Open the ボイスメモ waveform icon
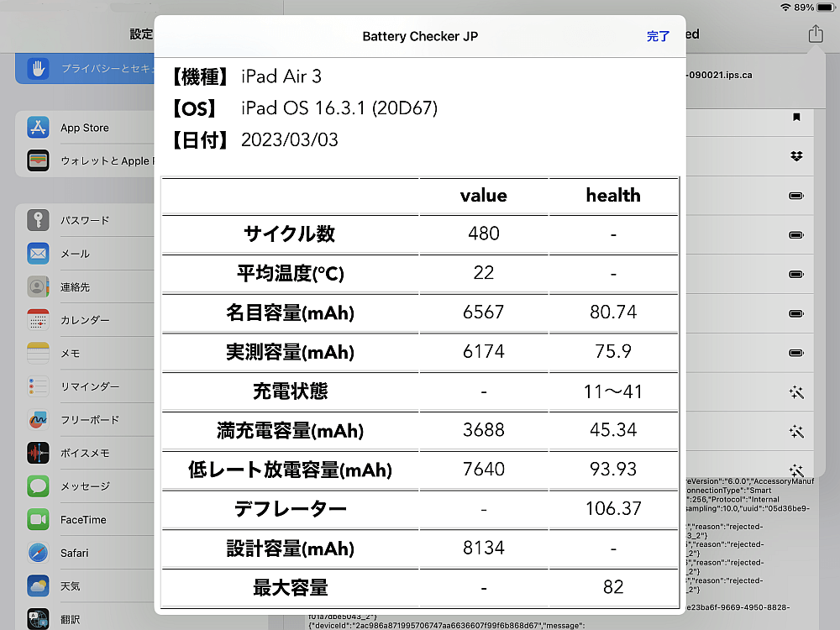 pos(38,453)
